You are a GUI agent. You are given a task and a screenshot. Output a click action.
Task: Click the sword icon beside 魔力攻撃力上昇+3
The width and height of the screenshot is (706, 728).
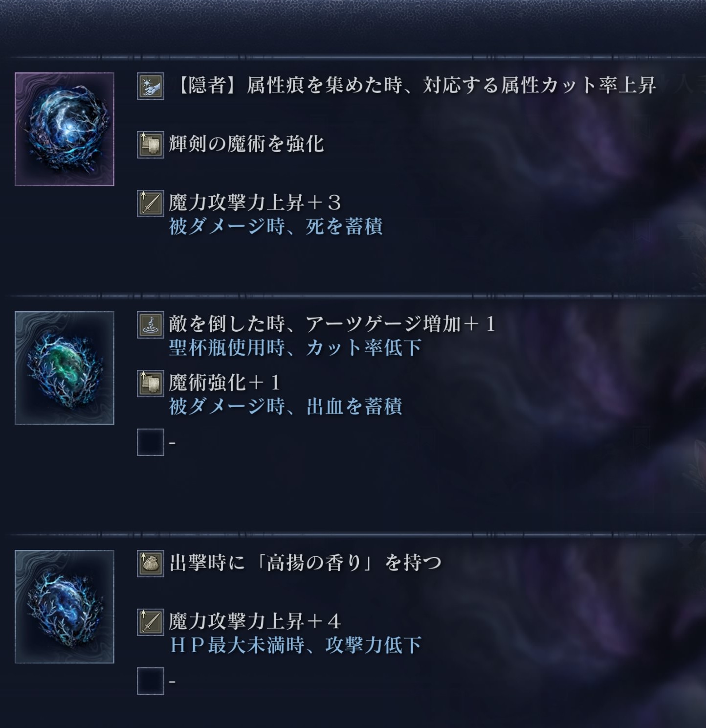150,204
